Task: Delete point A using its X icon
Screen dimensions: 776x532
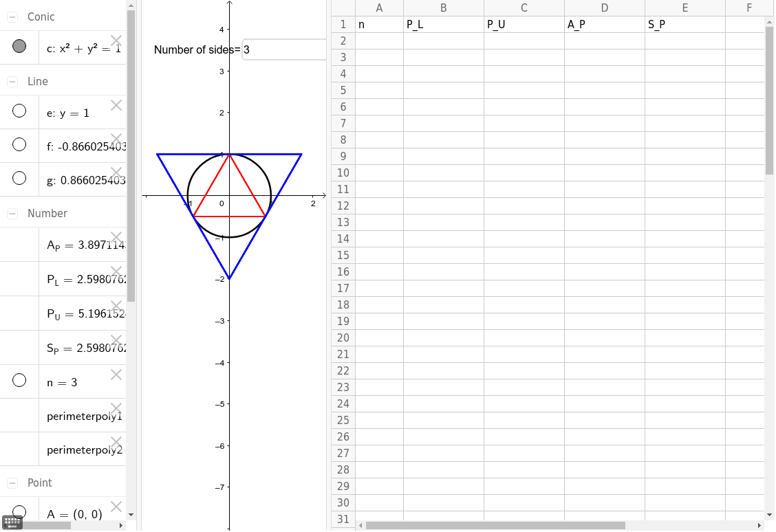Action: (116, 507)
